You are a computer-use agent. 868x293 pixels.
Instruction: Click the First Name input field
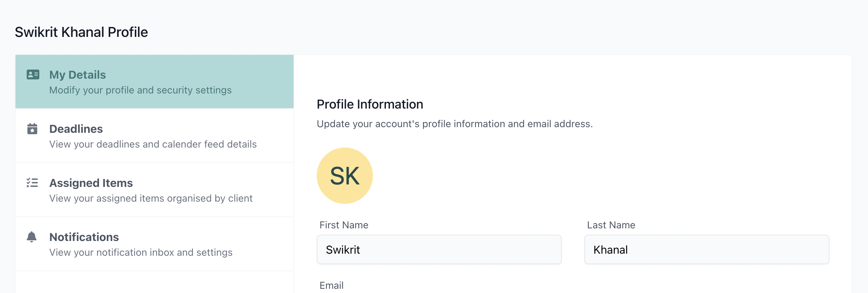click(x=439, y=249)
